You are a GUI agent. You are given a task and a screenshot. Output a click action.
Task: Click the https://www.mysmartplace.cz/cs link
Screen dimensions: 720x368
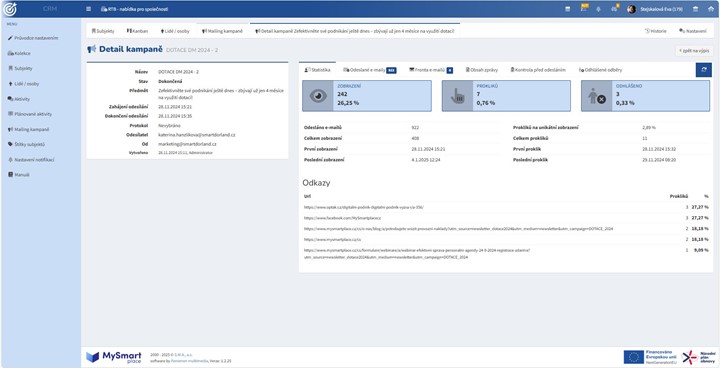332,239
